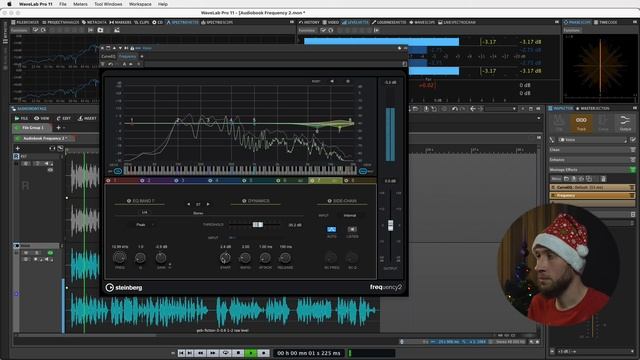
Task: Open the File menu
Action: coord(62,4)
